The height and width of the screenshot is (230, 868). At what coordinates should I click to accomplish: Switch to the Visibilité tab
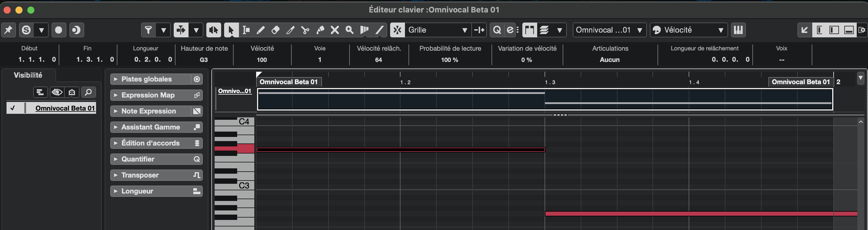pyautogui.click(x=28, y=75)
